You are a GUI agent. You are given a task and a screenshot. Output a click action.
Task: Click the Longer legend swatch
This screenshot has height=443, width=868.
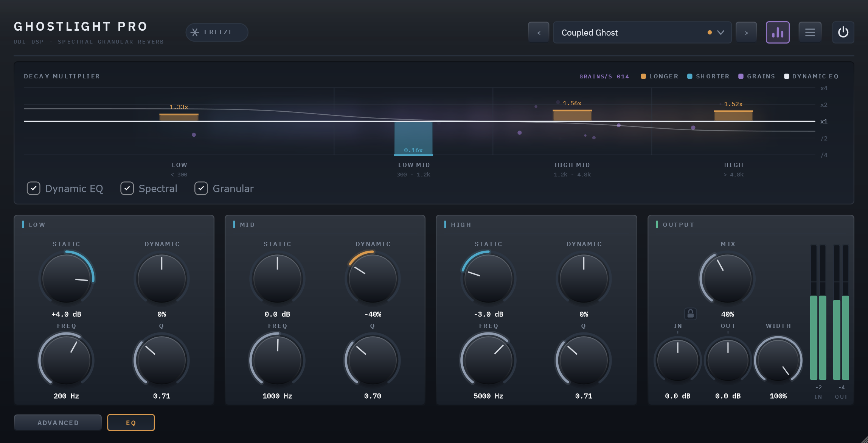(643, 76)
